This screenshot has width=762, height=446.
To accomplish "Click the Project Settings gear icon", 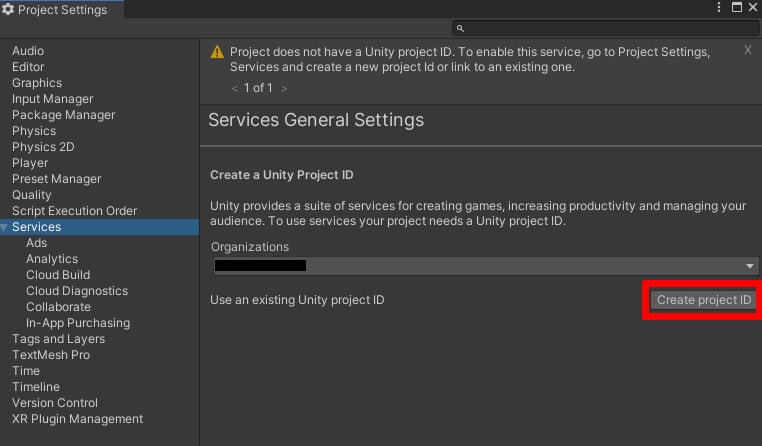I will (8, 9).
